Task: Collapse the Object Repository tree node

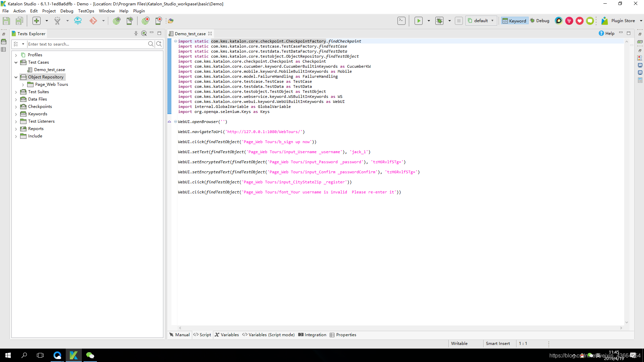Action: pos(16,77)
